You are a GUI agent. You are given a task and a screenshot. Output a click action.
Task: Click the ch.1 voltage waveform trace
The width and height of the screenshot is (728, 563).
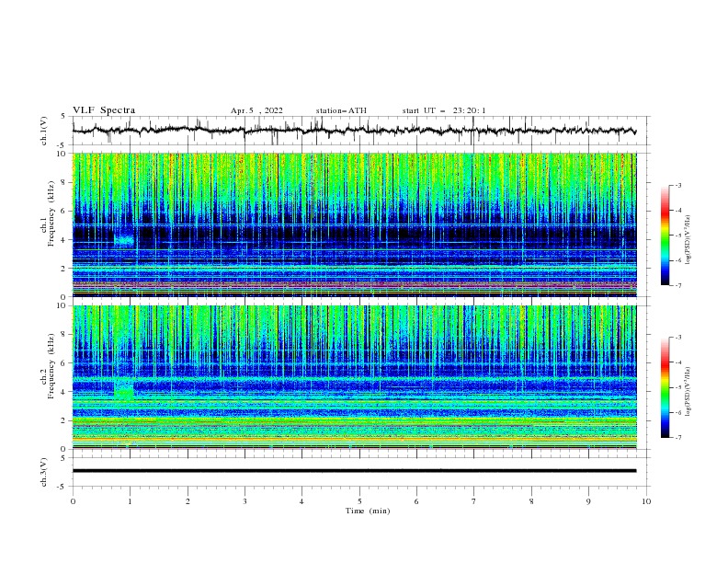[x=354, y=131]
